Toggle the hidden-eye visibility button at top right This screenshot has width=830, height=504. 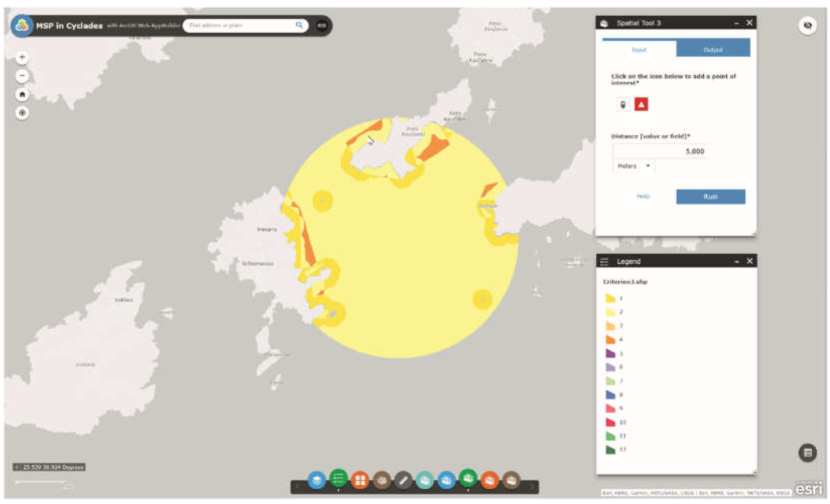click(807, 26)
